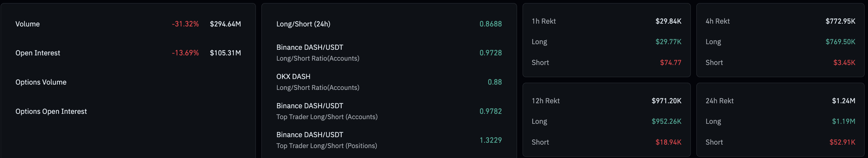Select the Volume value $294.64M
The height and width of the screenshot is (158, 868).
[x=225, y=24]
